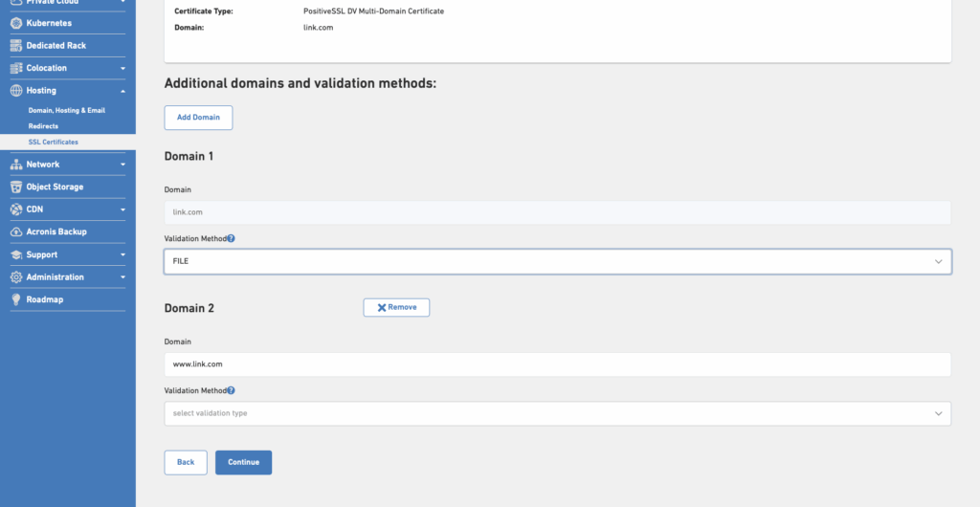Image resolution: width=980 pixels, height=507 pixels.
Task: Click the Domain 1 heading
Action: 189,156
